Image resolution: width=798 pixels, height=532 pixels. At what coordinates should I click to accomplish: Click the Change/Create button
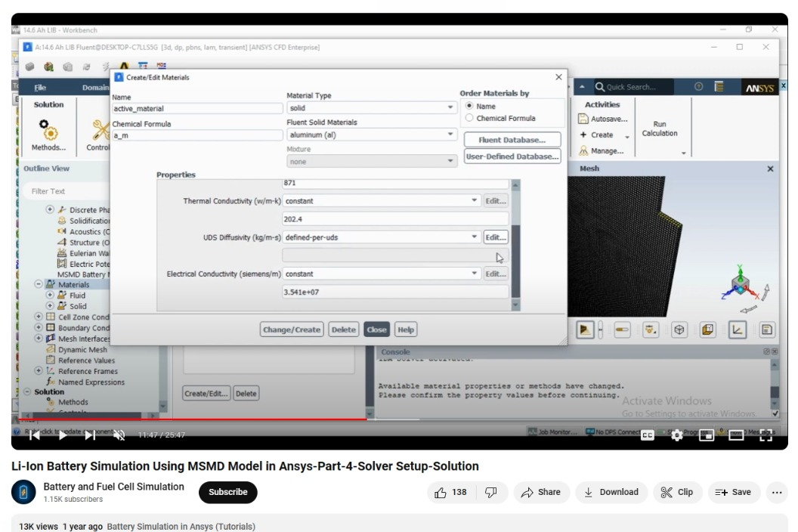click(292, 329)
